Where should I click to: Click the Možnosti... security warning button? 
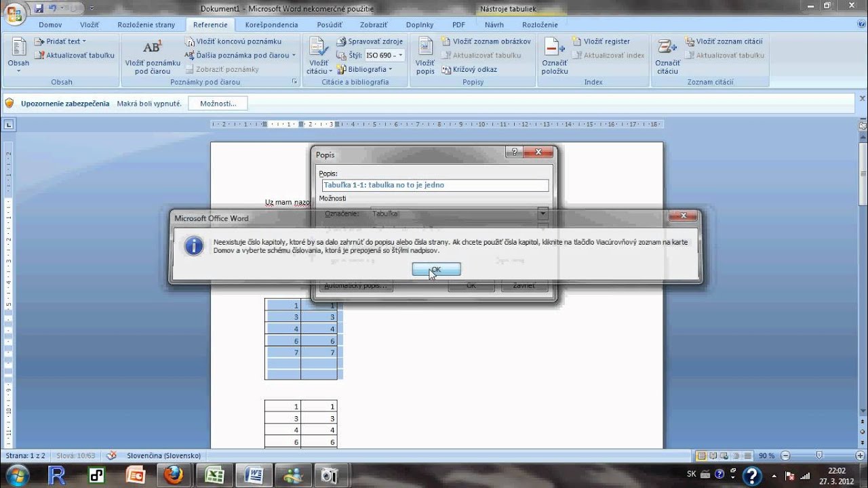click(218, 104)
